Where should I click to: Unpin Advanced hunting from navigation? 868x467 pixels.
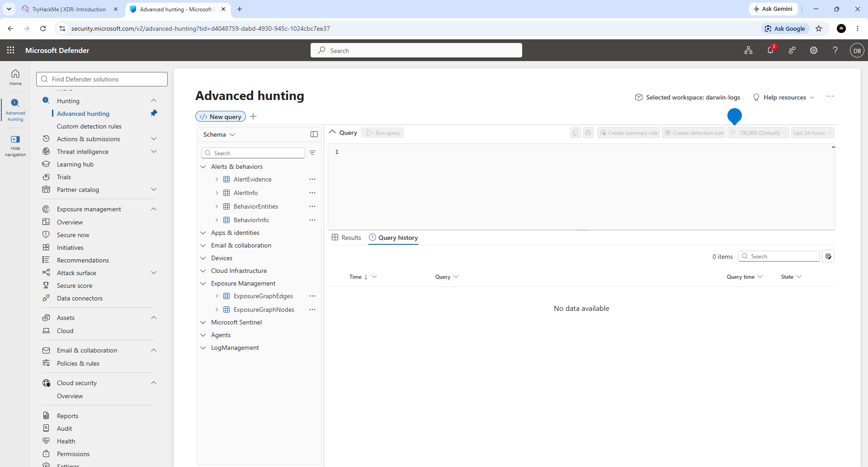click(154, 113)
